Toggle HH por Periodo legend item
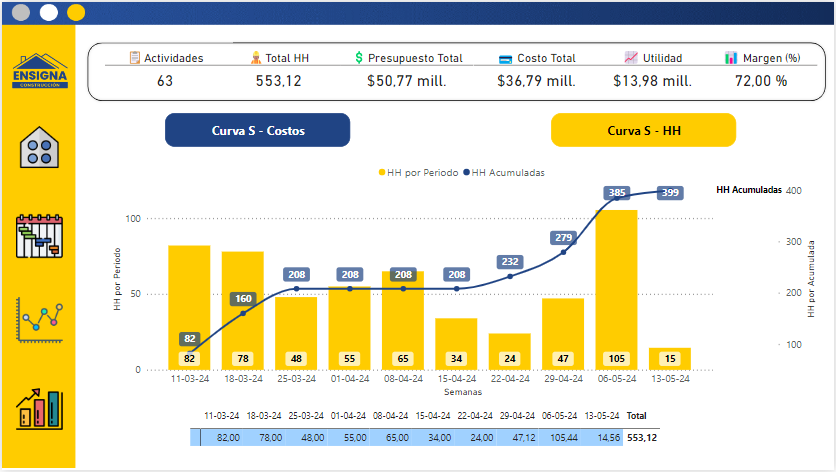This screenshot has height=472, width=836. 418,173
